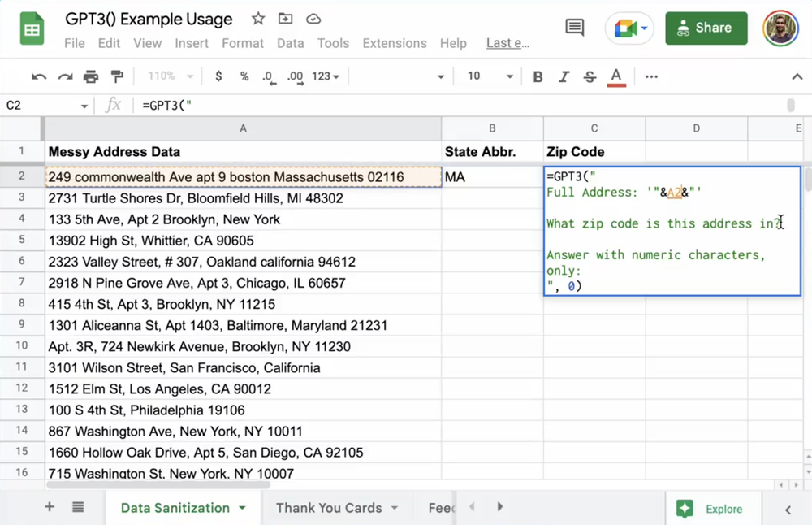812x525 pixels.
Task: Click the 100 S 4th St, Philadelphia cell
Action: tap(243, 410)
